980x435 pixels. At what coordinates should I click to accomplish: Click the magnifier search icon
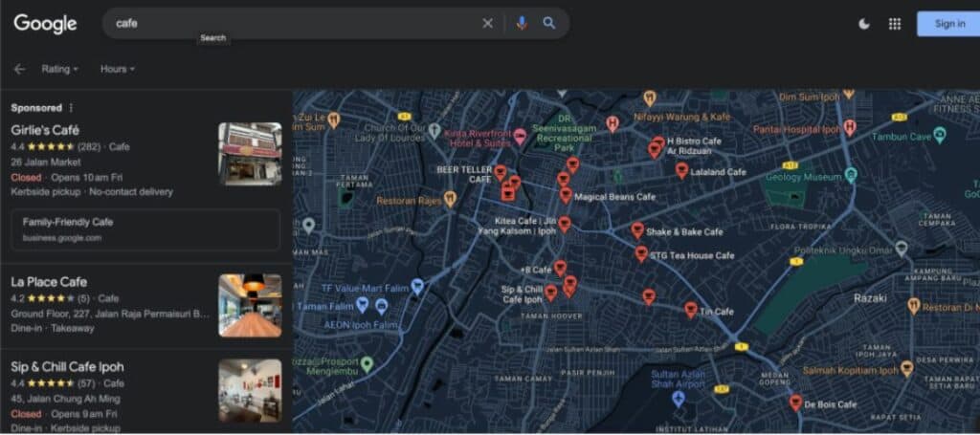(549, 24)
